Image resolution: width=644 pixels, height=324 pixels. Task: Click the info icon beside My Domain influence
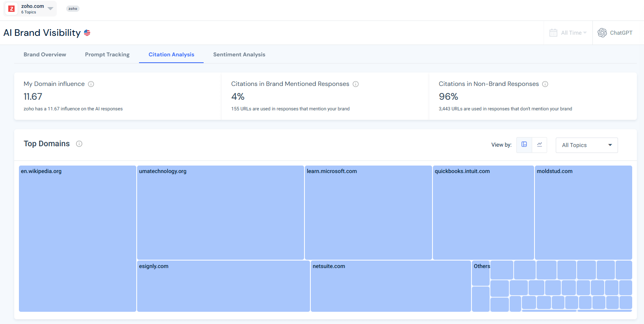click(x=91, y=84)
